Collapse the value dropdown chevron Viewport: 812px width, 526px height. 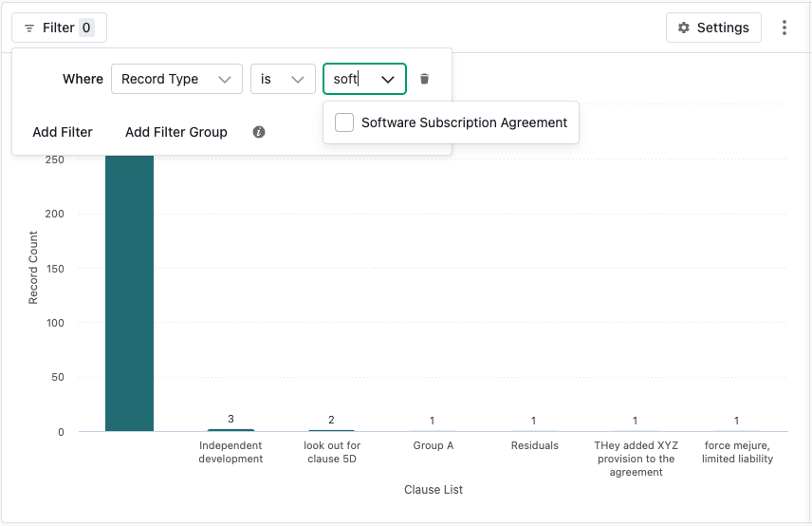(x=388, y=80)
